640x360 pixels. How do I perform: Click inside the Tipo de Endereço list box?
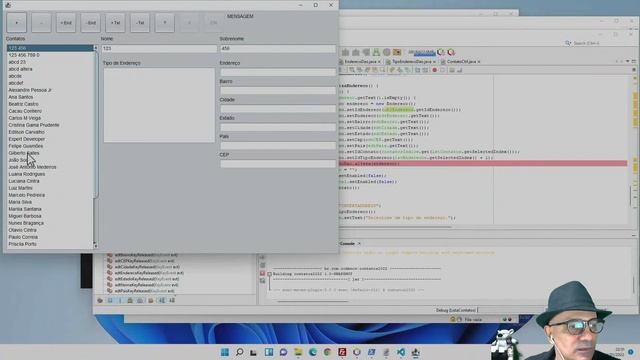click(x=159, y=105)
